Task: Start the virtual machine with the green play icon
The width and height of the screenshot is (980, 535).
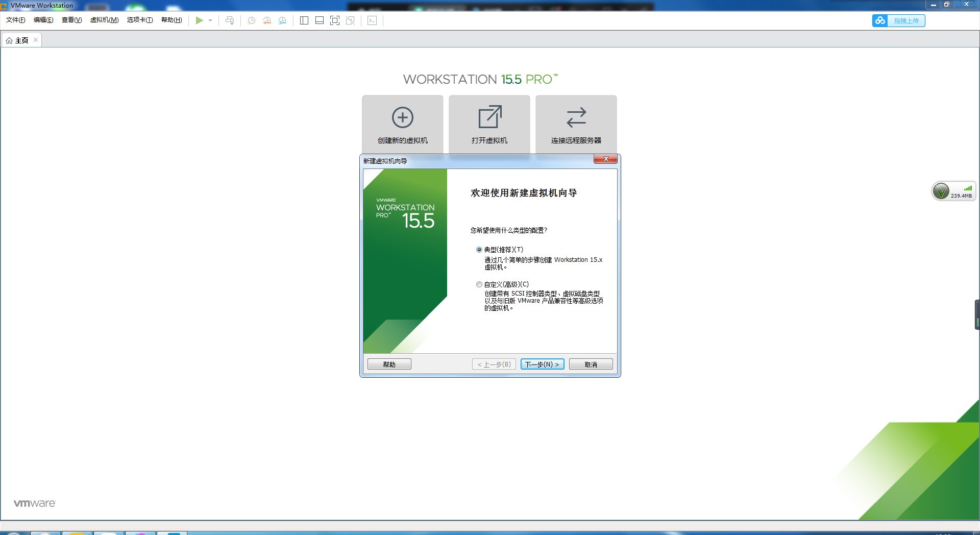Action: (x=199, y=20)
